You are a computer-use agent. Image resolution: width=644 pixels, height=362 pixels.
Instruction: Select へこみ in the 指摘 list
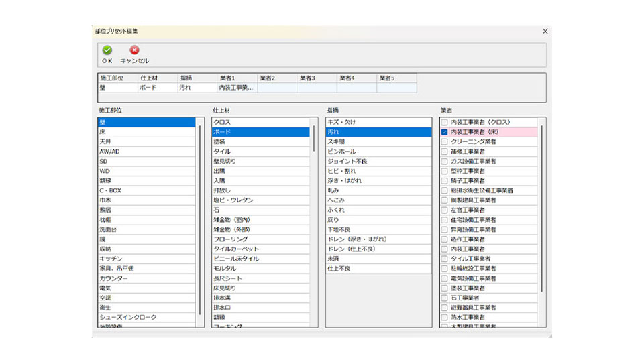click(378, 200)
